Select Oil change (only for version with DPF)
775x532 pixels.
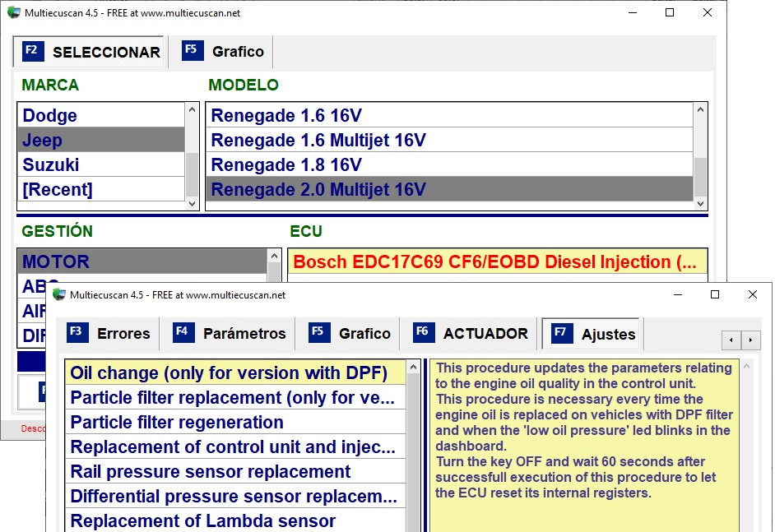click(x=236, y=372)
